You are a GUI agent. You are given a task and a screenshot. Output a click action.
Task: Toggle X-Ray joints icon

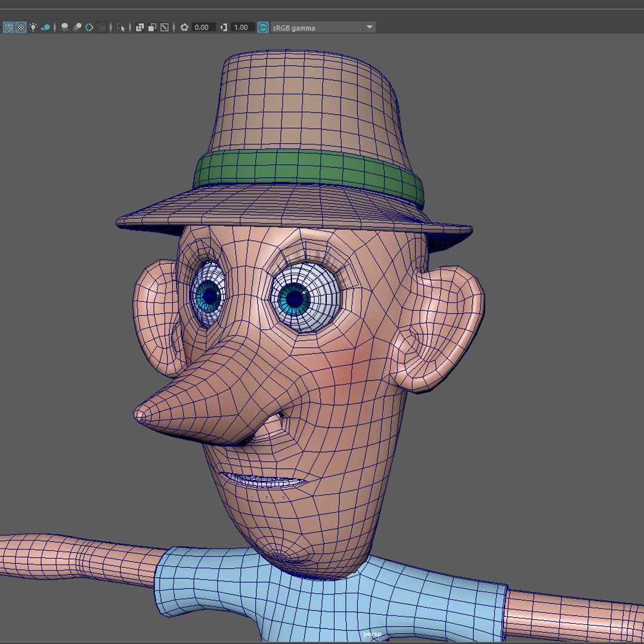(165, 27)
